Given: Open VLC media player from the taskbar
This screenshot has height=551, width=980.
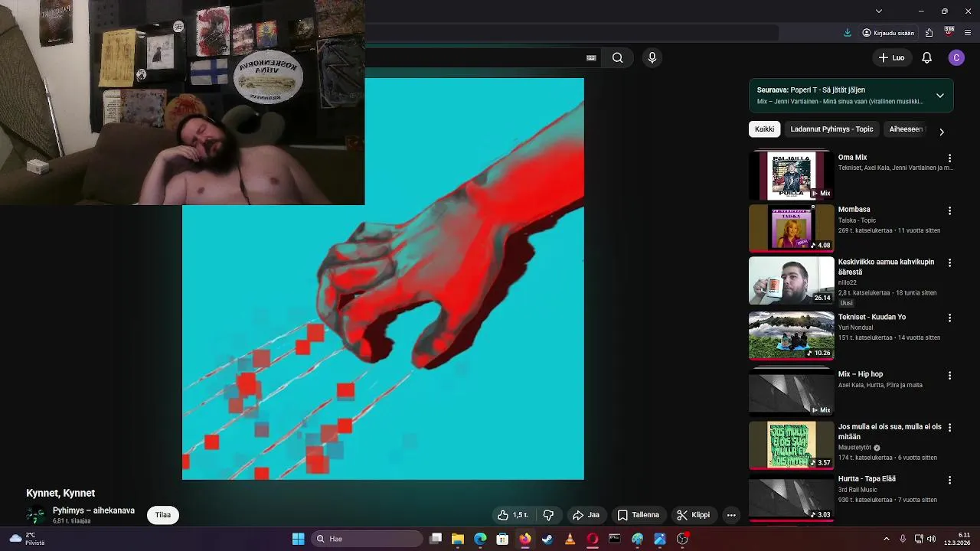Looking at the screenshot, I should point(570,539).
